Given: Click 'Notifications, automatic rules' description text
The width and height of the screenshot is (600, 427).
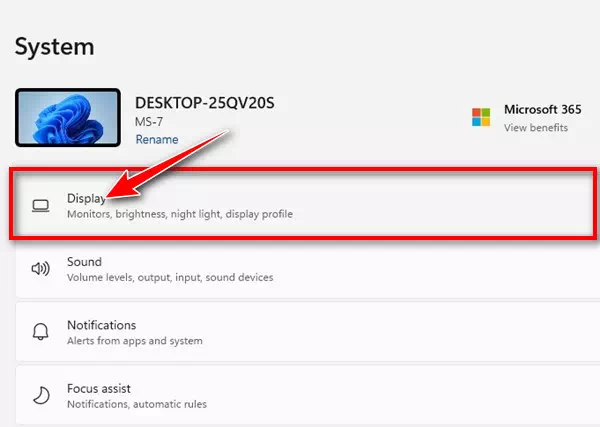Looking at the screenshot, I should pos(137,404).
